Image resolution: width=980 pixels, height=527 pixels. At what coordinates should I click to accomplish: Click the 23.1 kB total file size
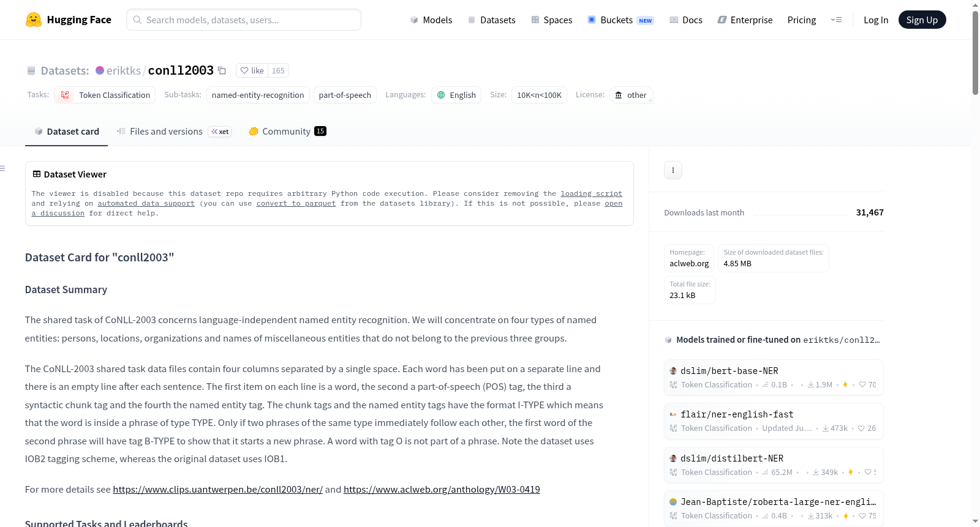682,295
